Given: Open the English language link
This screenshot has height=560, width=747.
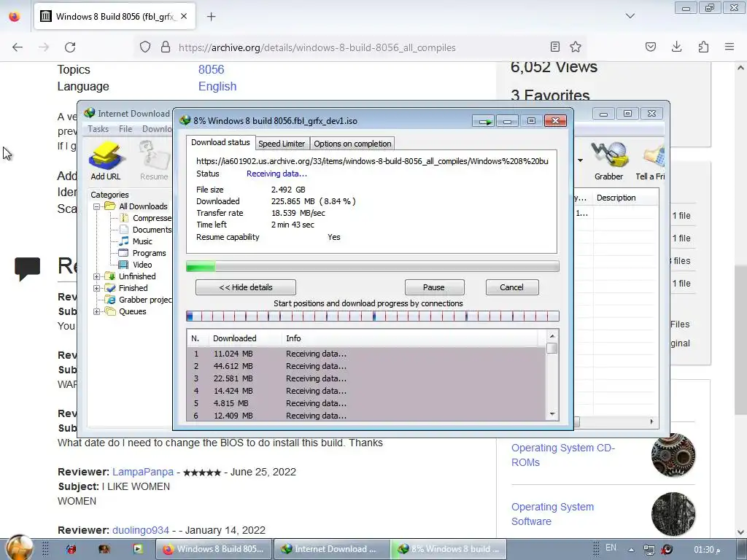Looking at the screenshot, I should click(x=217, y=86).
